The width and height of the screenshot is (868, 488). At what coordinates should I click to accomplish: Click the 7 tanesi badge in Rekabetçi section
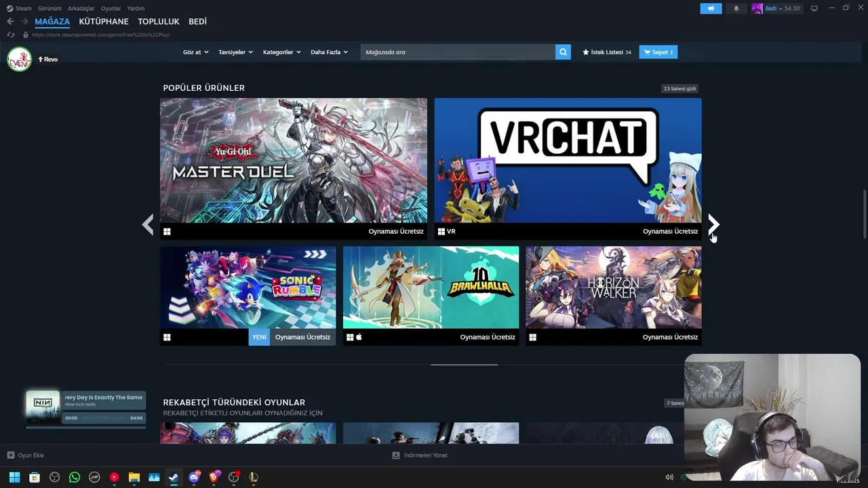pos(675,403)
